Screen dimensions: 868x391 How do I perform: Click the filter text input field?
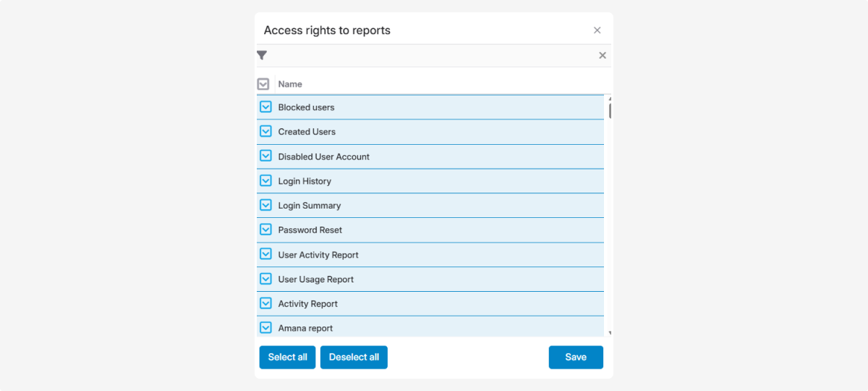431,56
